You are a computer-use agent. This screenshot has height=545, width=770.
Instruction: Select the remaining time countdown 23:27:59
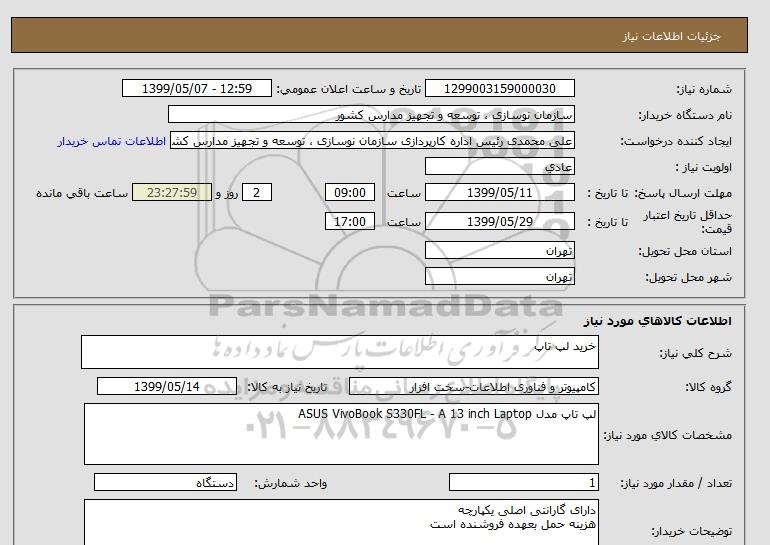(x=172, y=192)
